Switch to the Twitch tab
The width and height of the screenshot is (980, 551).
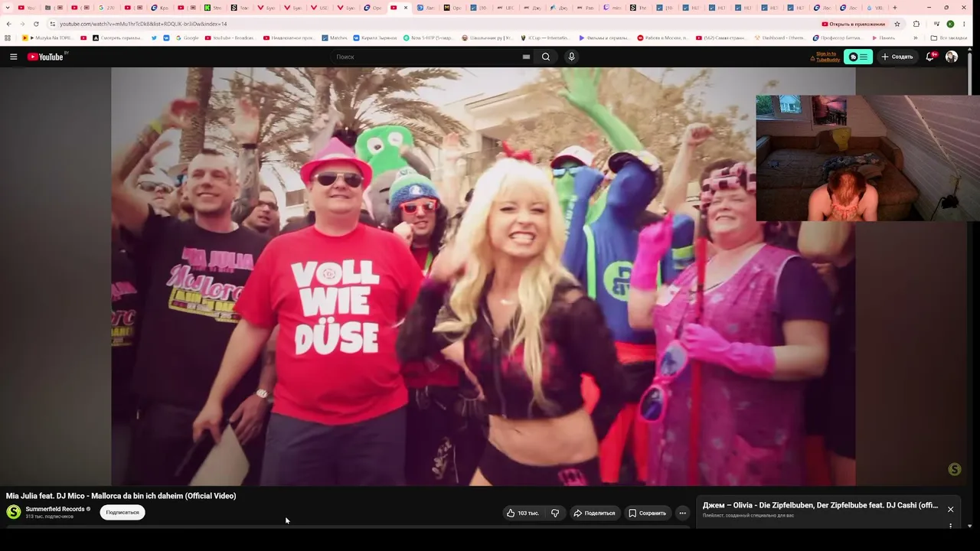click(x=612, y=8)
